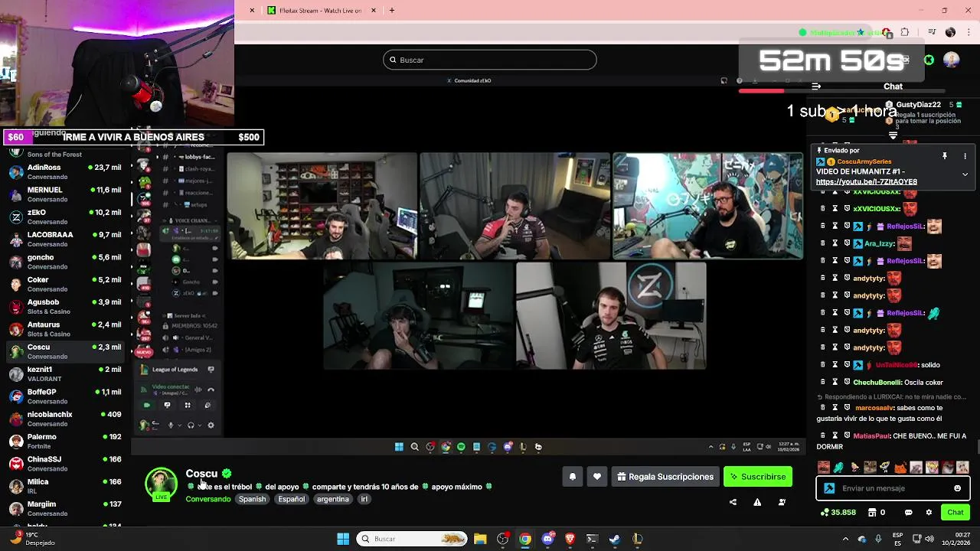Open Chrome profile avatar
The height and width of the screenshot is (551, 980).
950,32
